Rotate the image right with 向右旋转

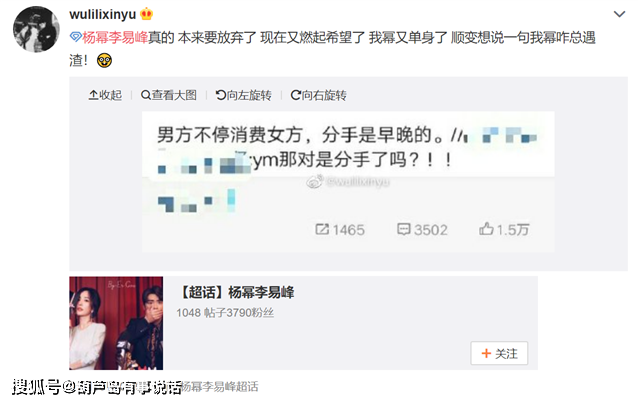(318, 95)
